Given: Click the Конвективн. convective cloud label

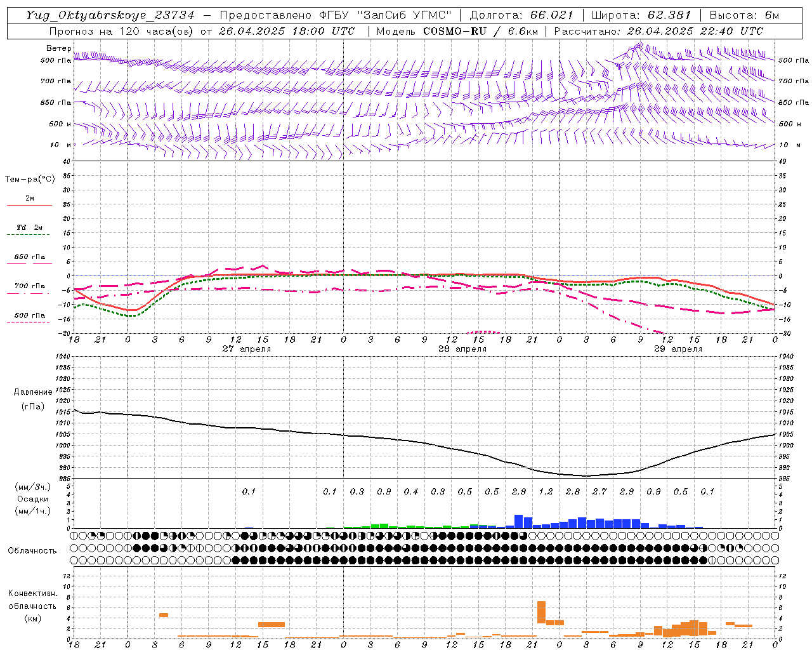Looking at the screenshot, I should (32, 594).
